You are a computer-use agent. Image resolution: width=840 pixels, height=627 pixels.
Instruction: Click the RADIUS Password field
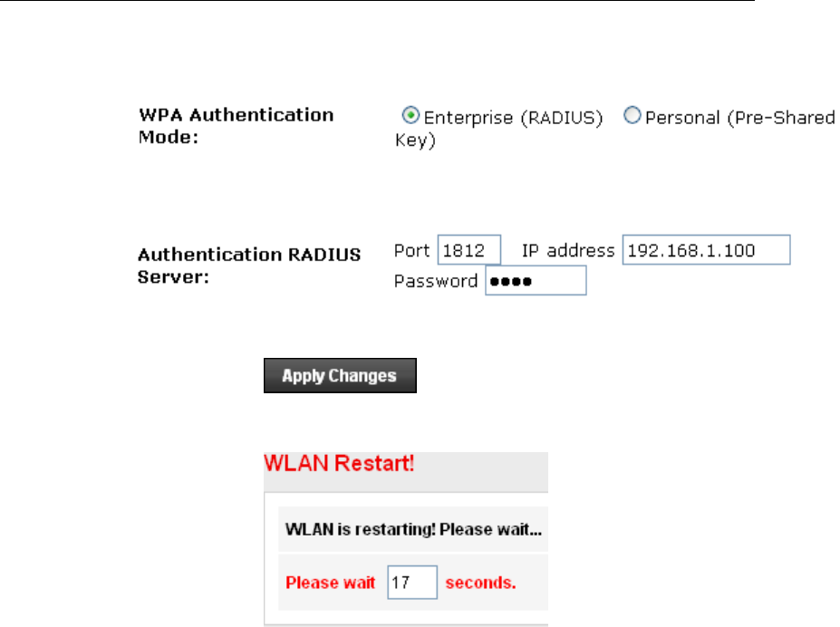click(536, 281)
